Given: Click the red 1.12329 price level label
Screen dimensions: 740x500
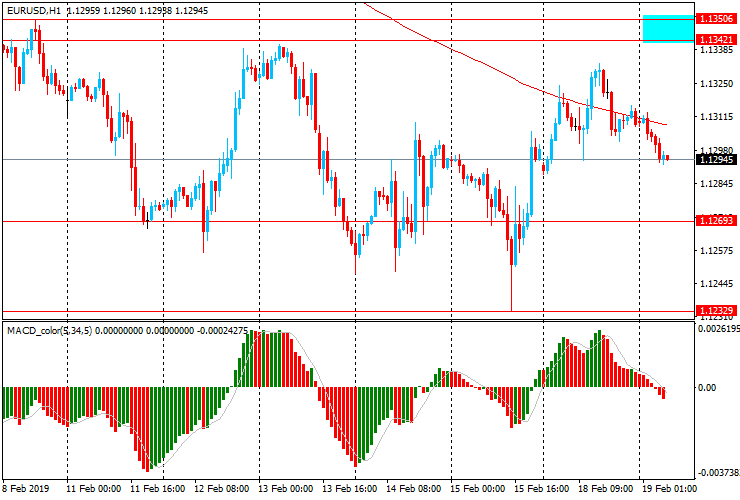Looking at the screenshot, I should pos(716,311).
